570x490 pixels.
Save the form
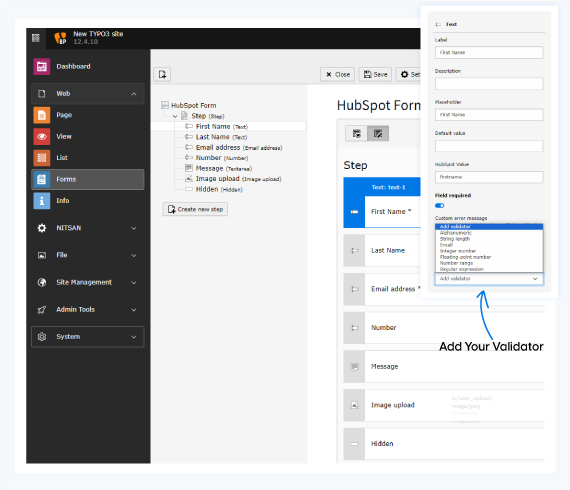tap(375, 75)
